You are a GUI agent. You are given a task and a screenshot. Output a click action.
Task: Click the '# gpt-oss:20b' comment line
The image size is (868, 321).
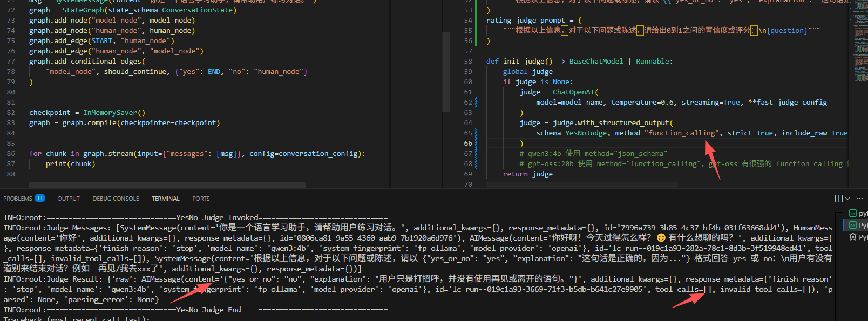[683, 163]
